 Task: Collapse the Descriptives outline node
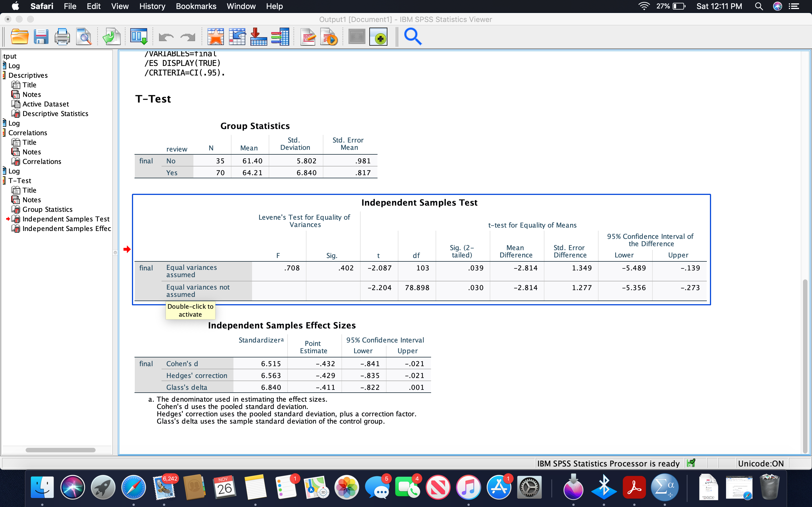coord(4,75)
